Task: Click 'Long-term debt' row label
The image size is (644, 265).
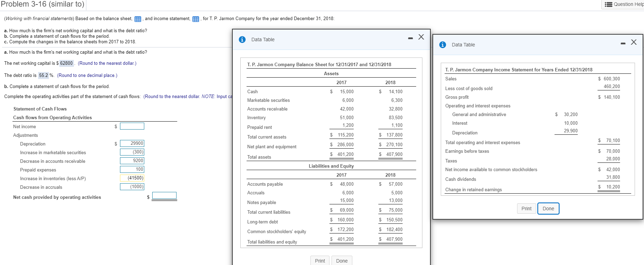Action: click(x=263, y=222)
